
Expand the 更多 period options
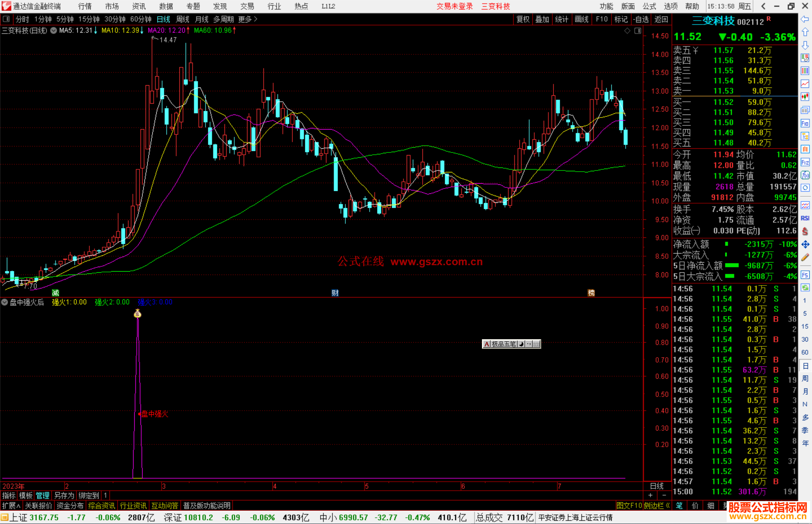pyautogui.click(x=247, y=19)
